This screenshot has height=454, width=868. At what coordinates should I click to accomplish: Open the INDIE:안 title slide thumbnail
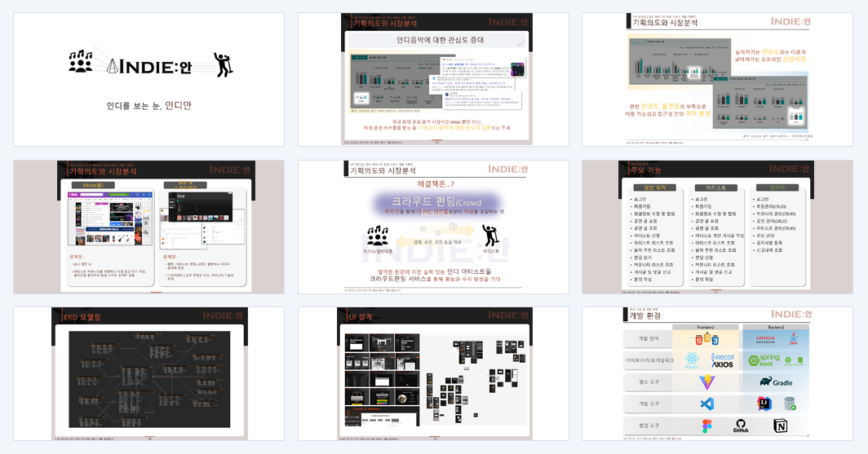click(149, 80)
